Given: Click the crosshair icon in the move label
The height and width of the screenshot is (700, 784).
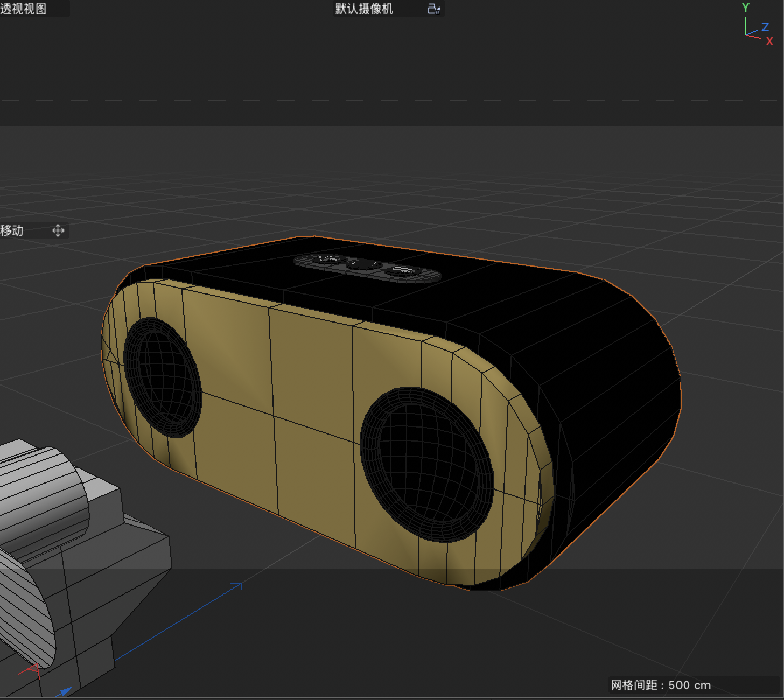Looking at the screenshot, I should 58,230.
